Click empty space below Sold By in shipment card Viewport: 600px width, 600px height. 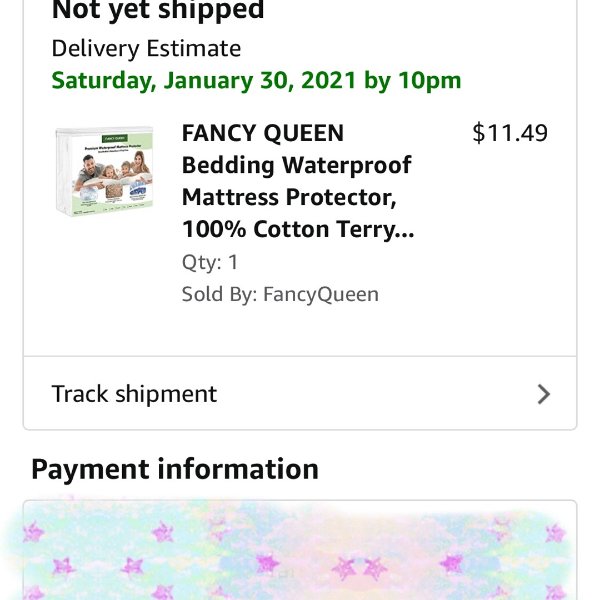pyautogui.click(x=300, y=331)
